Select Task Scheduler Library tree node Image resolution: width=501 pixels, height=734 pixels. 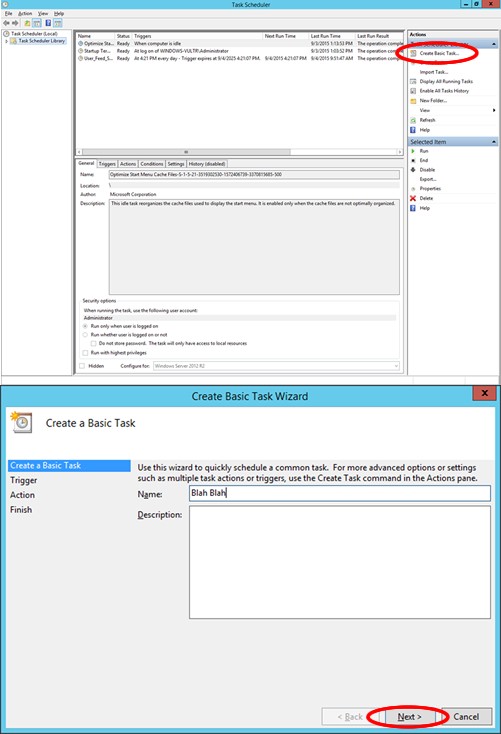pos(42,41)
